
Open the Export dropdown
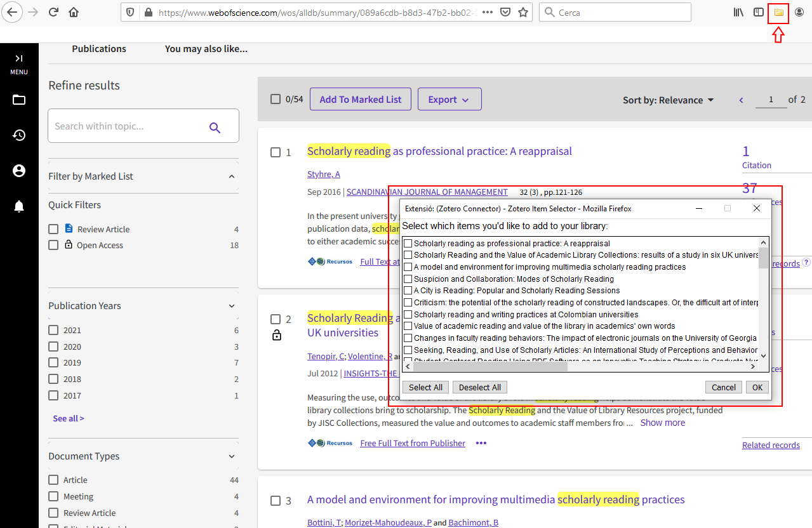(x=449, y=100)
